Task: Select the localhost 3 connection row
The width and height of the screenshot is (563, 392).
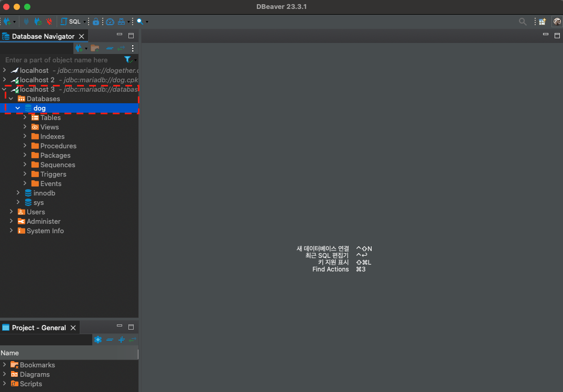Action: [69, 89]
